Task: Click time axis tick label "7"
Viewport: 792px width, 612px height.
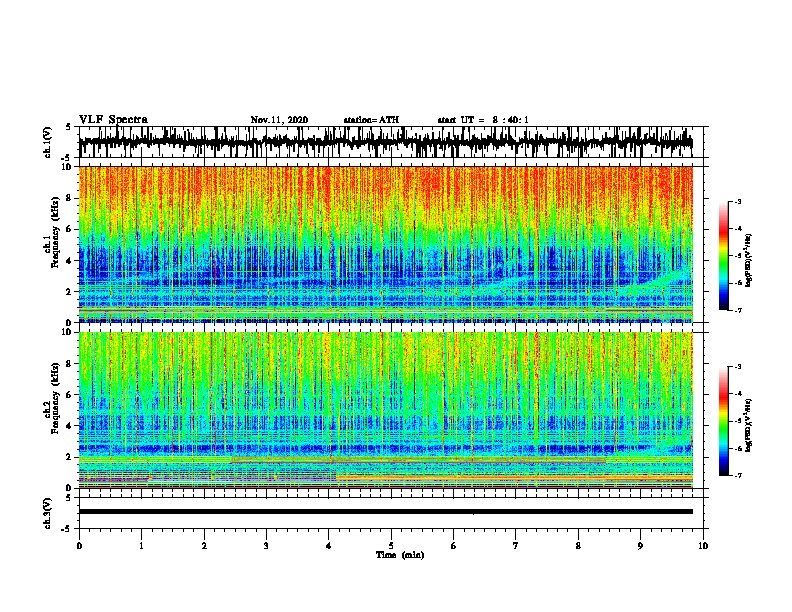Action: [x=516, y=545]
